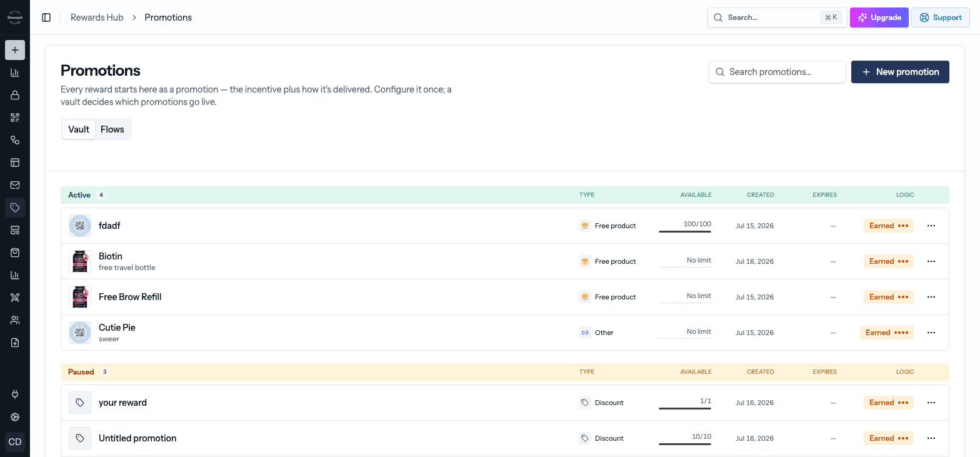This screenshot has height=457, width=980.
Task: Open the CD account avatar
Action: (15, 442)
